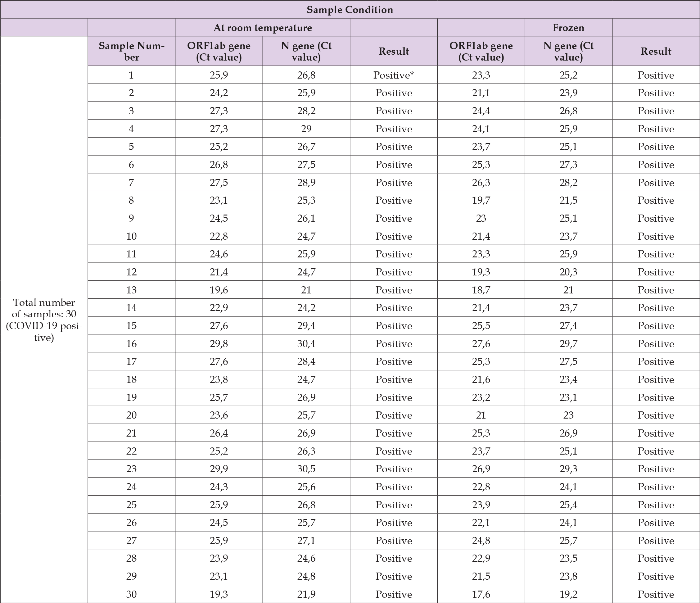The height and width of the screenshot is (603, 700).
Task: Select room-temperature N gene "21,9" for sample 30
Action: (x=306, y=595)
